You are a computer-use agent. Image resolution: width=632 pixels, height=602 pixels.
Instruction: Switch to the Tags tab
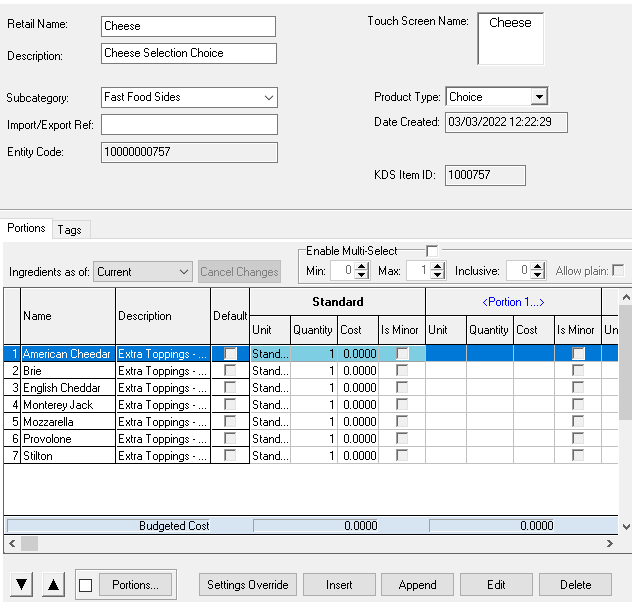point(69,230)
